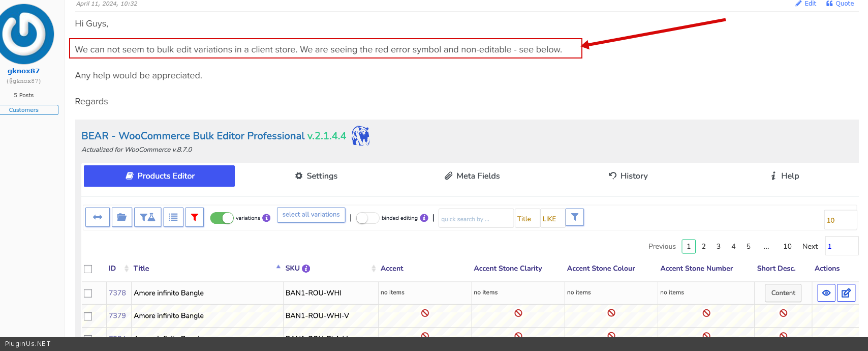Click the double-arrow full width toolbar icon
Image resolution: width=868 pixels, height=351 pixels.
coord(98,217)
